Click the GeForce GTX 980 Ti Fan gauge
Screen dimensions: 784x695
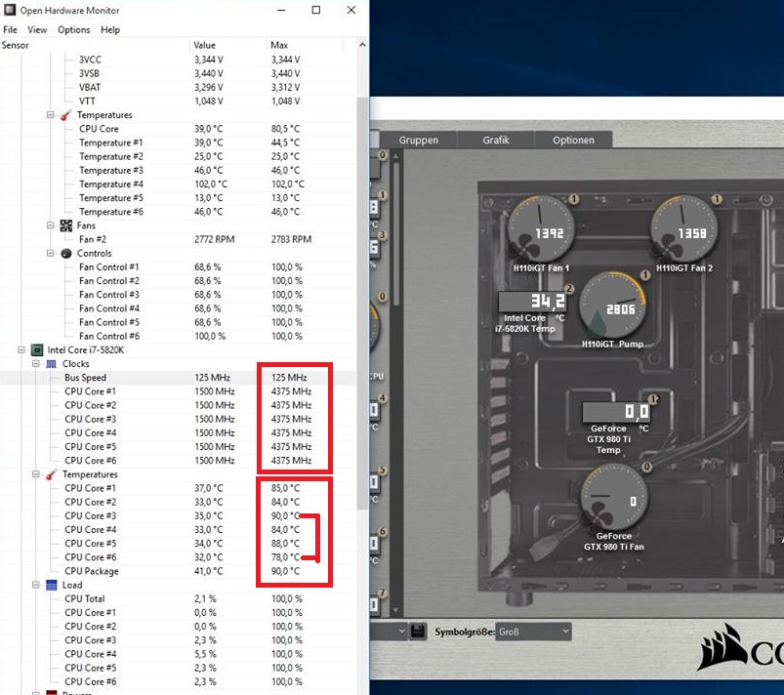(x=613, y=497)
